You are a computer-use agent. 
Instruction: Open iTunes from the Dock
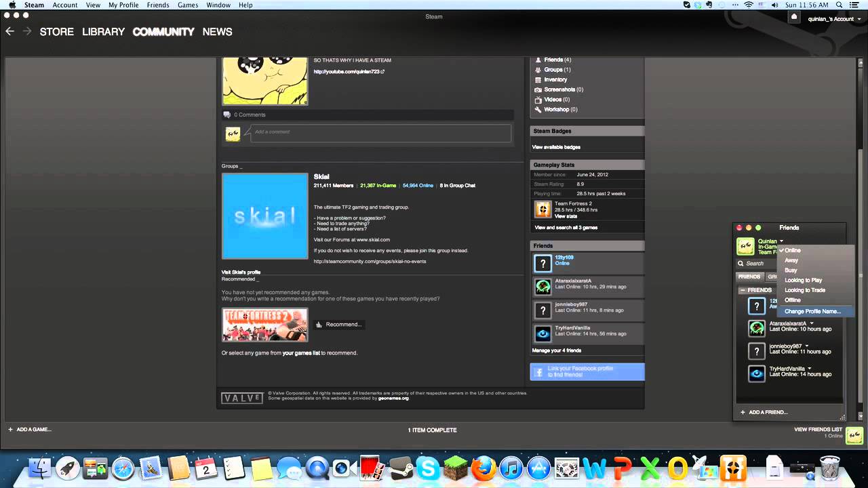click(511, 468)
